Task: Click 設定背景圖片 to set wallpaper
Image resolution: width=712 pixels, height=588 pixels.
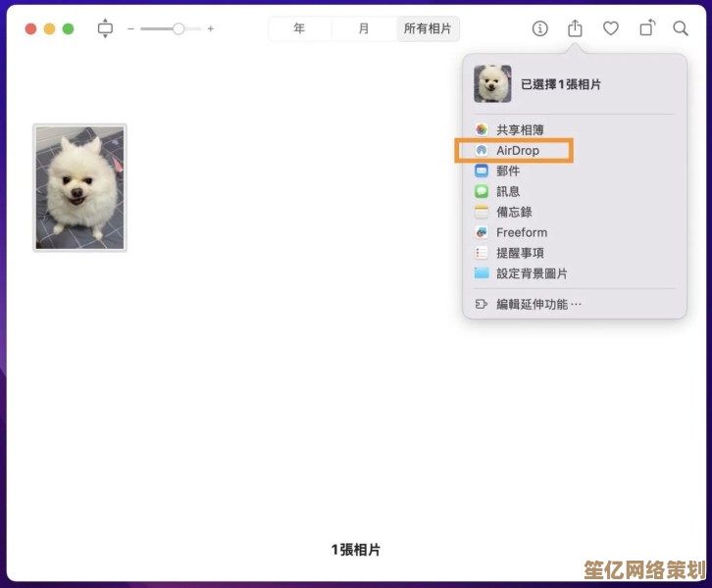Action: click(532, 273)
